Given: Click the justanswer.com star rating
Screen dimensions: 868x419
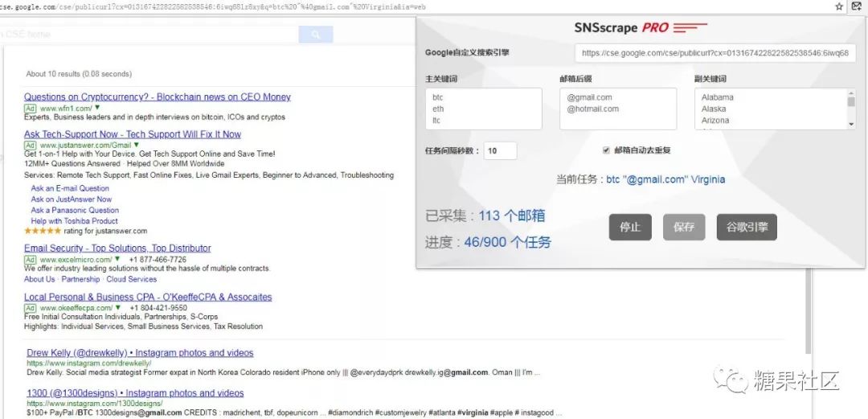Looking at the screenshot, I should click(x=43, y=231).
